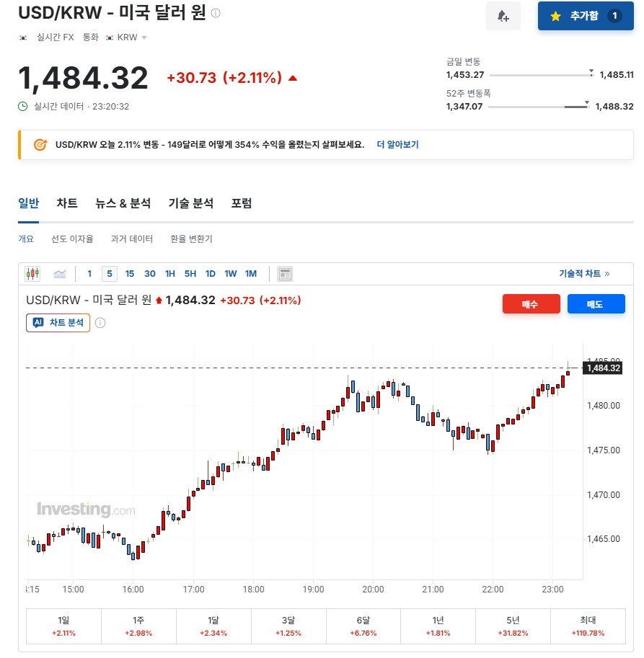
Task: Open the 개요 sub-tab
Action: [26, 239]
